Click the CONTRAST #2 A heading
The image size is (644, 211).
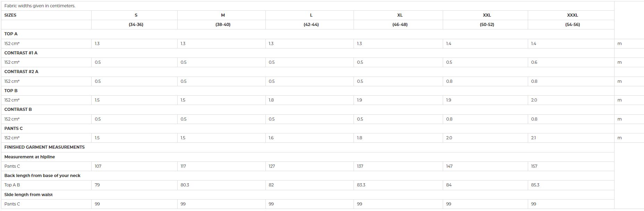point(21,72)
